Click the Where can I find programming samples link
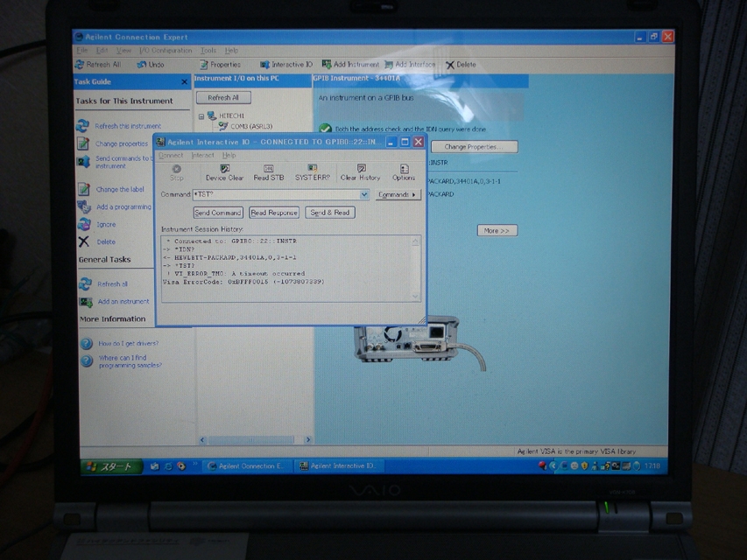 pyautogui.click(x=130, y=361)
